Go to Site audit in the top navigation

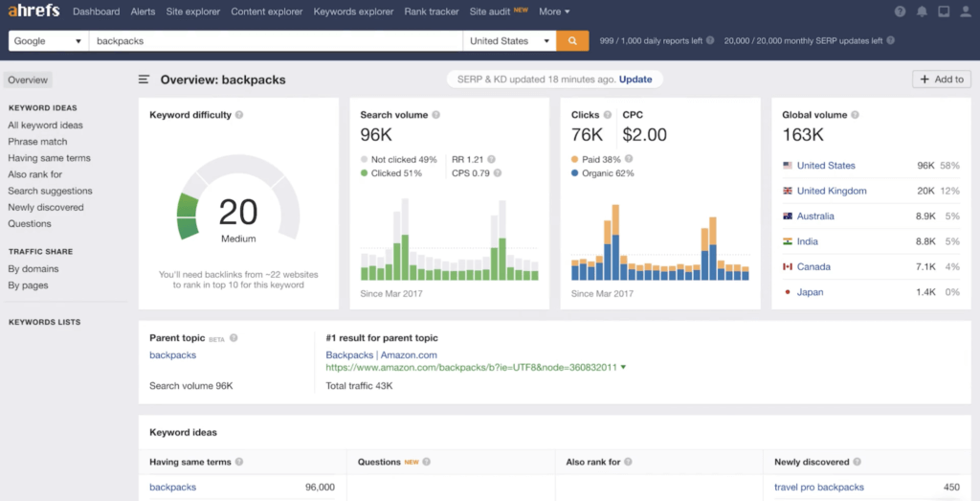click(491, 11)
